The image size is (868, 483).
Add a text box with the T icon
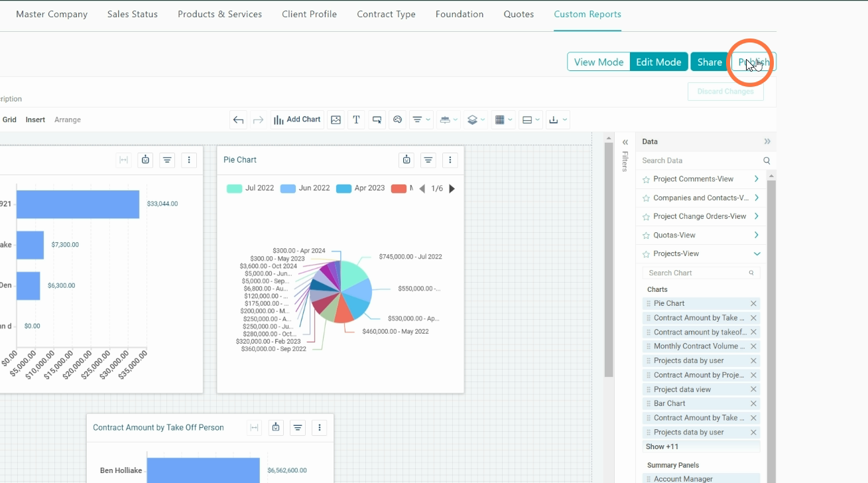pyautogui.click(x=356, y=120)
